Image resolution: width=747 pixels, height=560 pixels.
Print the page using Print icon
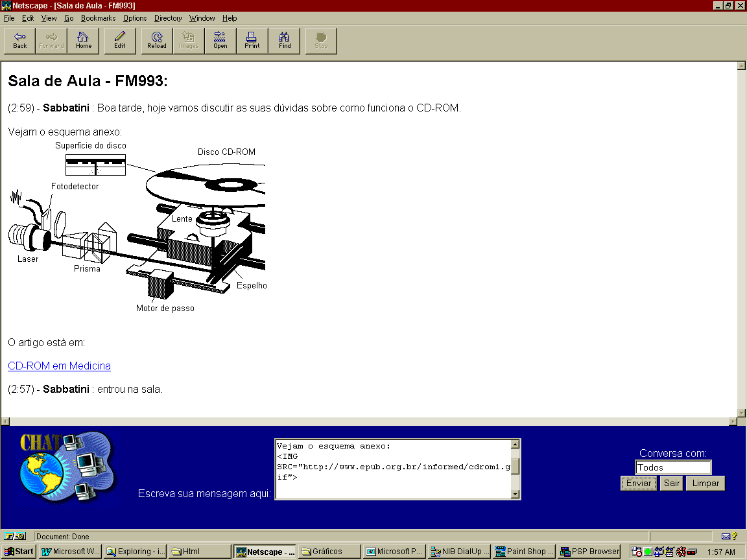coord(252,41)
